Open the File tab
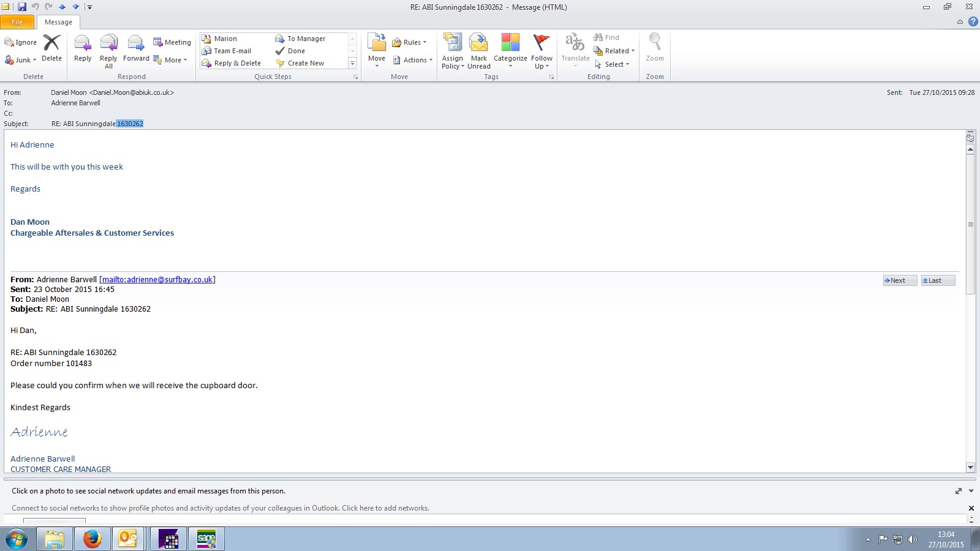This screenshot has height=551, width=980. [17, 22]
